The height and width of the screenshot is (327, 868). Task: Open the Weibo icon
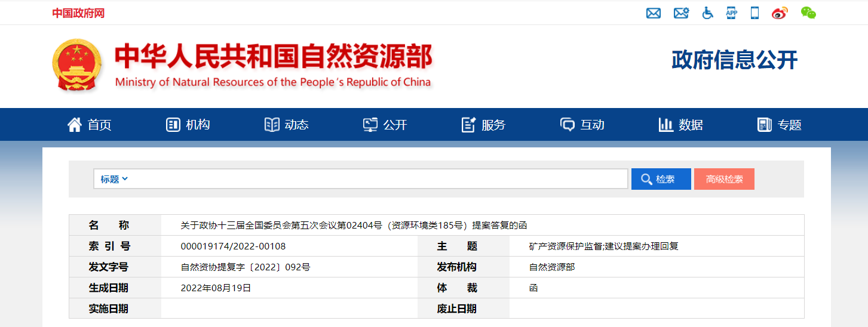coord(780,13)
